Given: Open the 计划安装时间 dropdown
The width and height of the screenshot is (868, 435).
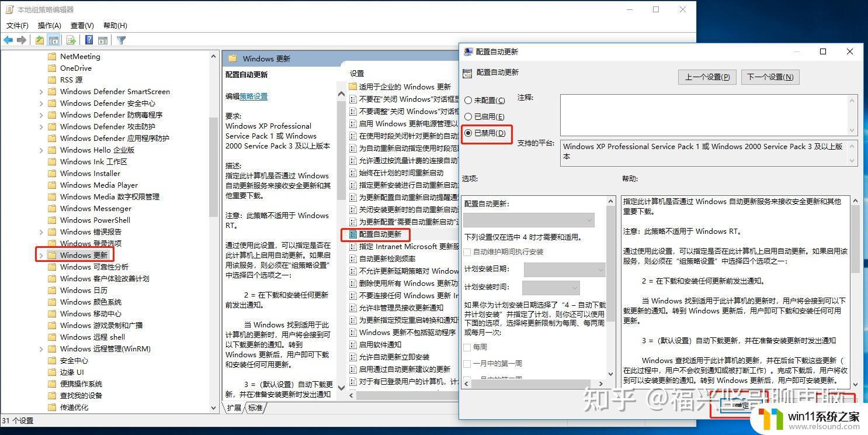Looking at the screenshot, I should 551,288.
